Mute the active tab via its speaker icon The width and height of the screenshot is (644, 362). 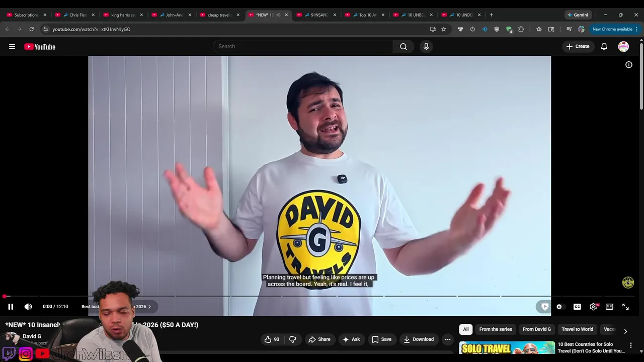(x=278, y=15)
